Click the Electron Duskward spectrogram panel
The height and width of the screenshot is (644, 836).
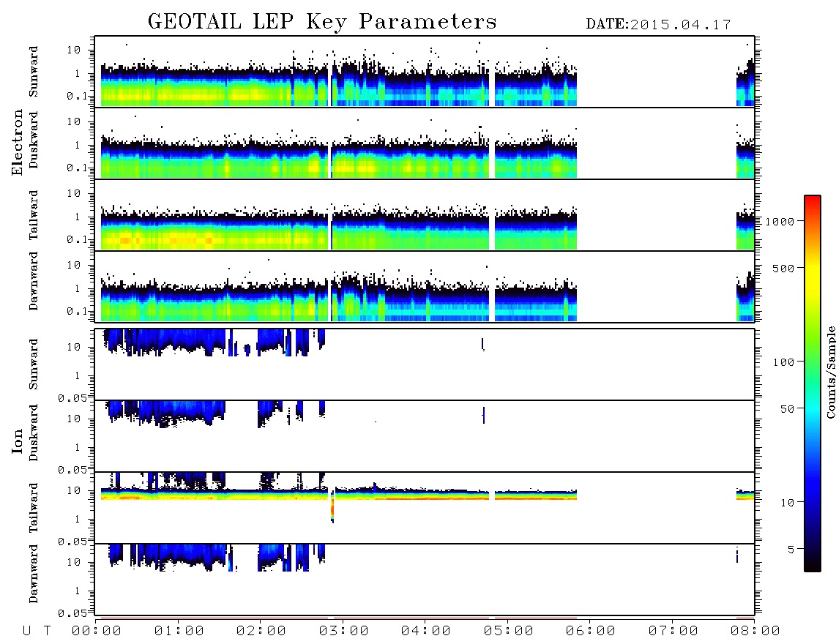tap(425, 143)
